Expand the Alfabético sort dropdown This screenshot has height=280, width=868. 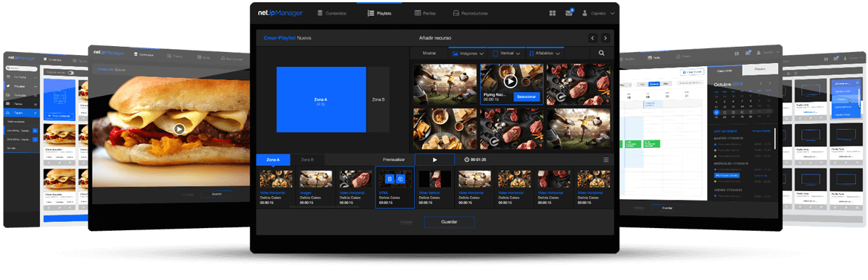[x=545, y=53]
